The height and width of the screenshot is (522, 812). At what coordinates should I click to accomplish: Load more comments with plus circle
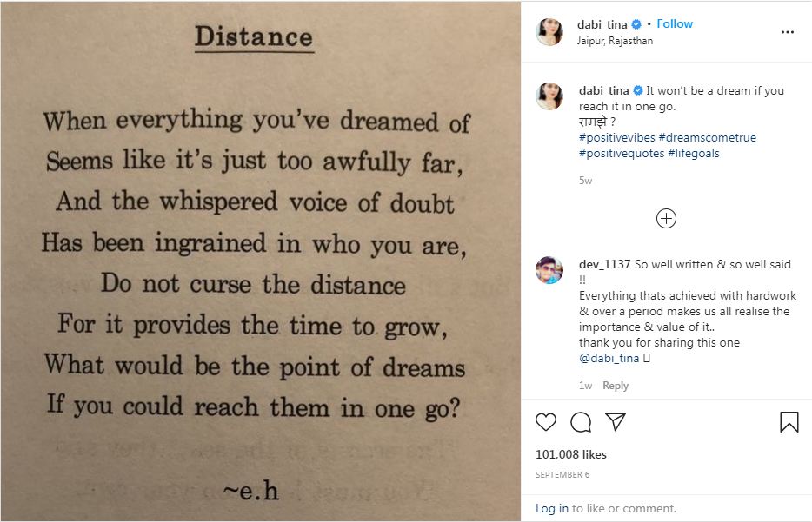point(666,219)
